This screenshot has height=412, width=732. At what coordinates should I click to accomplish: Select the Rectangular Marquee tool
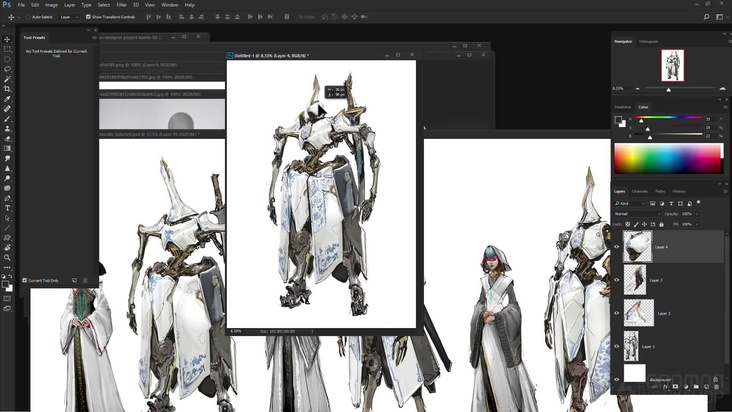coord(7,49)
